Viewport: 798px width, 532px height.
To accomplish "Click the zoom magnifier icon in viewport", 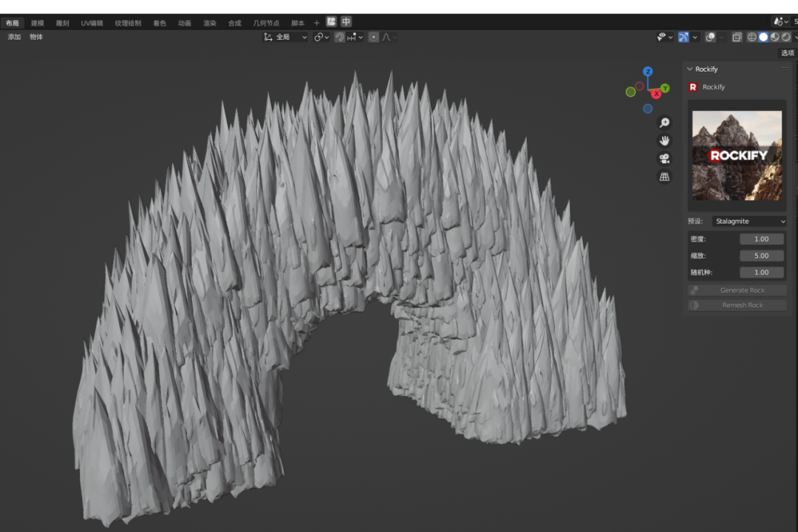I will (x=664, y=123).
